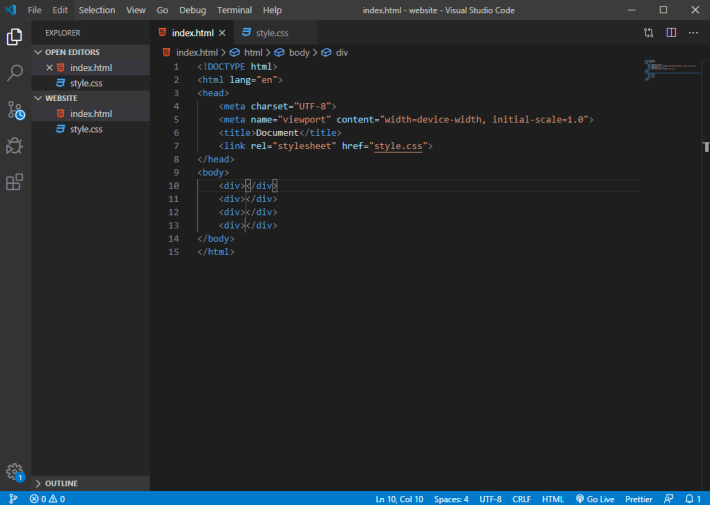Show errors and warnings problems panel

pyautogui.click(x=47, y=499)
